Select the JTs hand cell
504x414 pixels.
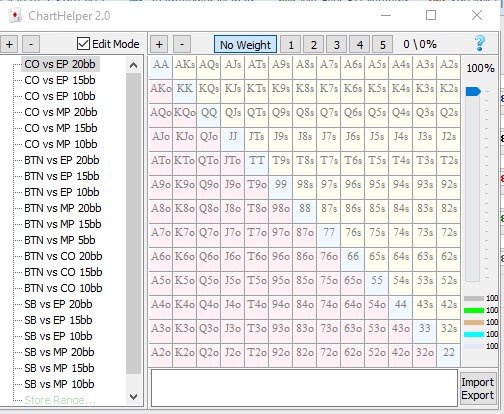[257, 139]
